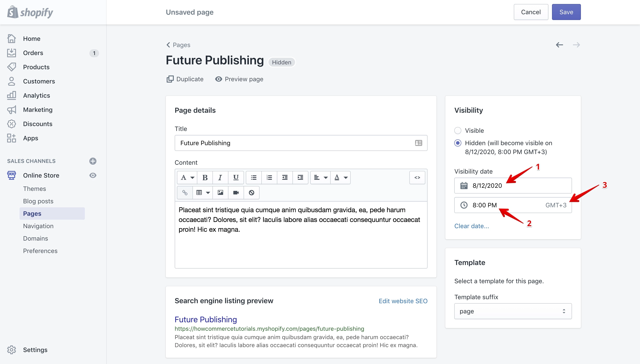
Task: Click the contact card icon in Title field
Action: [418, 143]
